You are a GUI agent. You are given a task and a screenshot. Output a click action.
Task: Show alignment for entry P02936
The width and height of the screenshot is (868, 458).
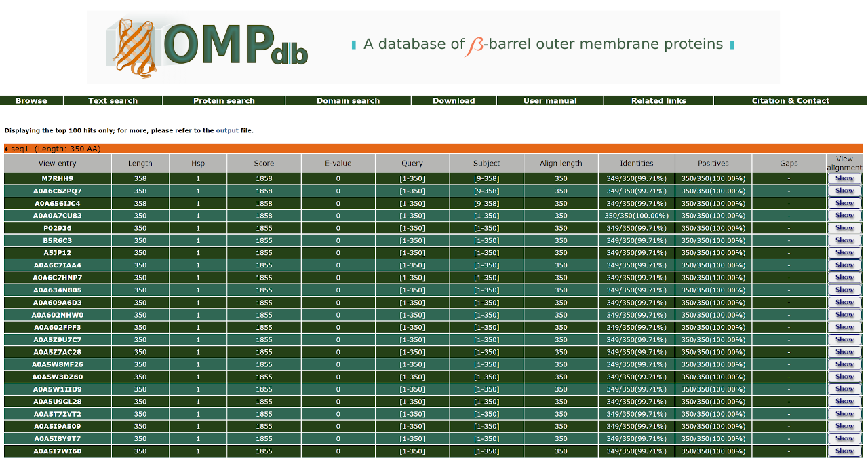click(x=844, y=228)
